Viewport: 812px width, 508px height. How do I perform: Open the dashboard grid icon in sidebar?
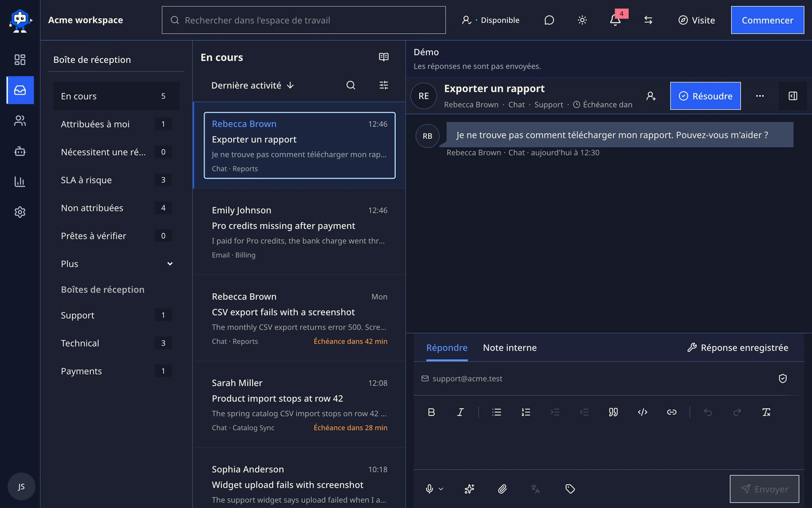(20, 60)
